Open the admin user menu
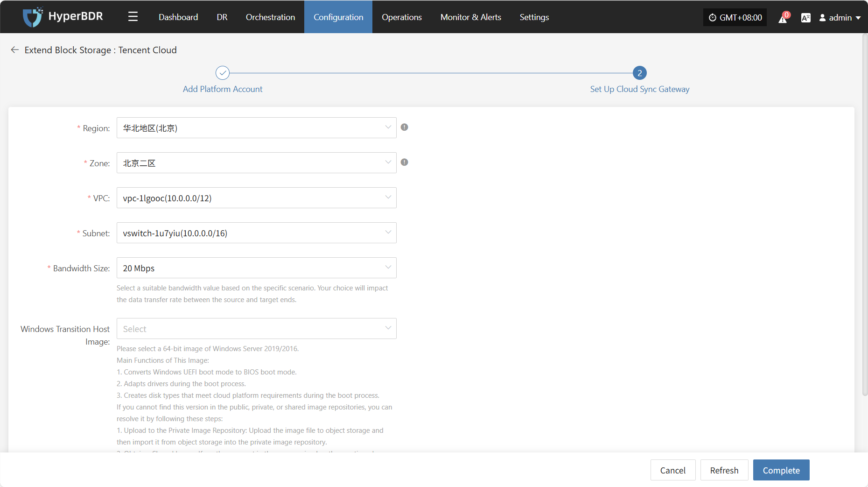The width and height of the screenshot is (868, 487). [840, 17]
